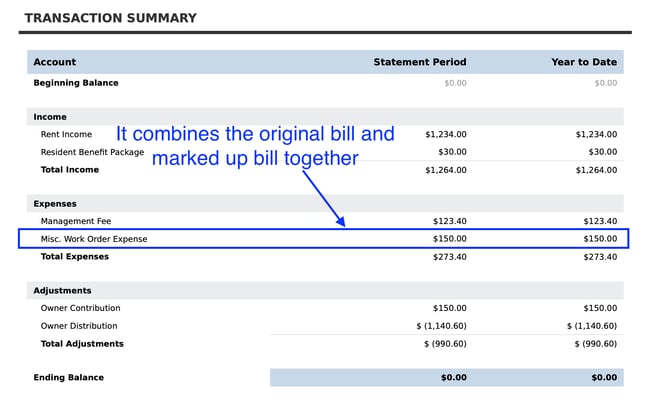Select the Rent Income line item

tap(66, 134)
